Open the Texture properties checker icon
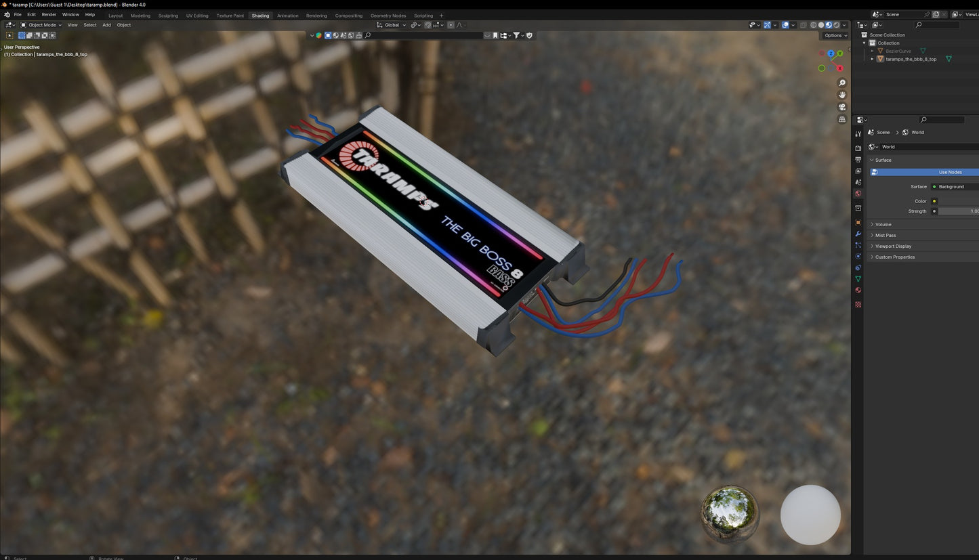 click(x=858, y=305)
